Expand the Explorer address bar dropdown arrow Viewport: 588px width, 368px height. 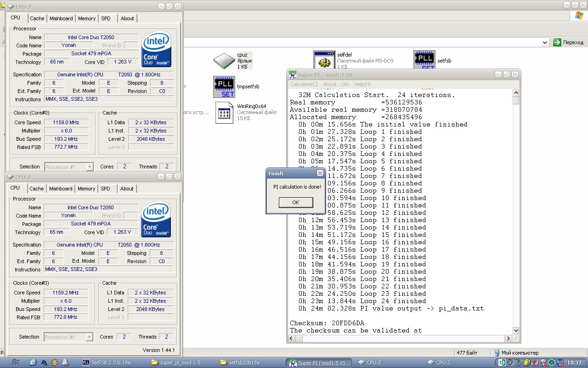(x=545, y=42)
